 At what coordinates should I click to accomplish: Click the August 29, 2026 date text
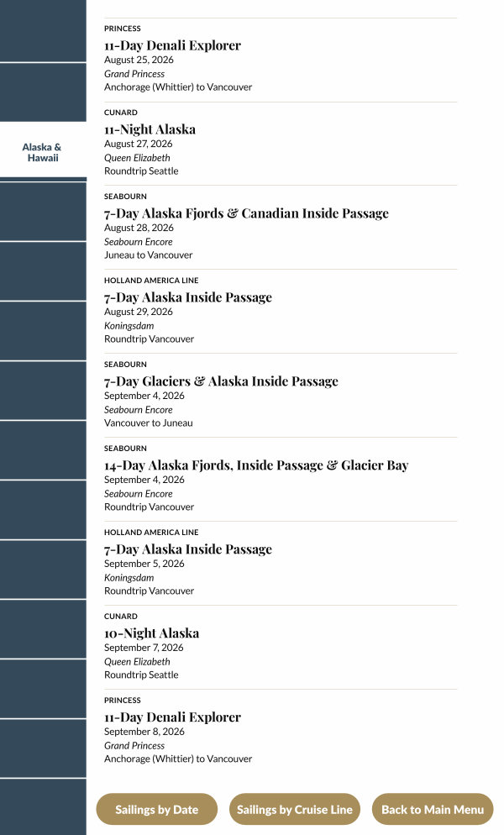[x=139, y=312]
